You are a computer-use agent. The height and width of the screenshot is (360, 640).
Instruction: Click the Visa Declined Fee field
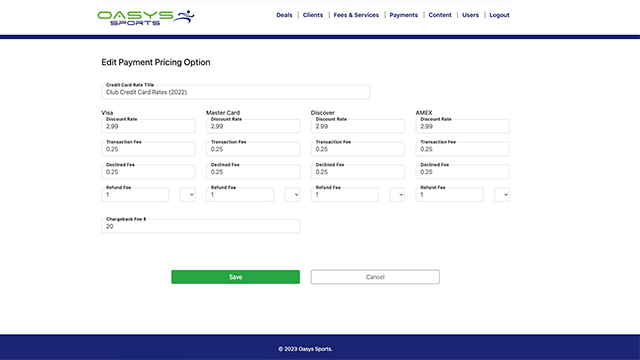(x=148, y=172)
